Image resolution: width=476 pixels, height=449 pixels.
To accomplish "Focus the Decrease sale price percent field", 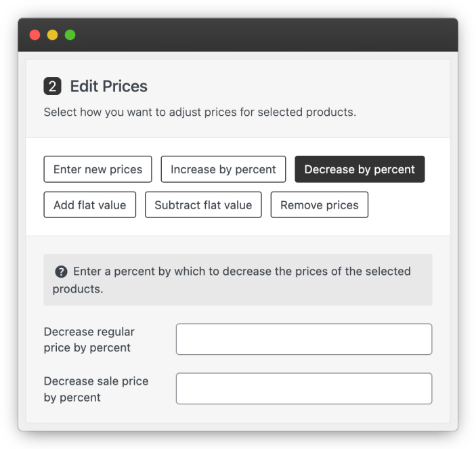I will point(303,389).
